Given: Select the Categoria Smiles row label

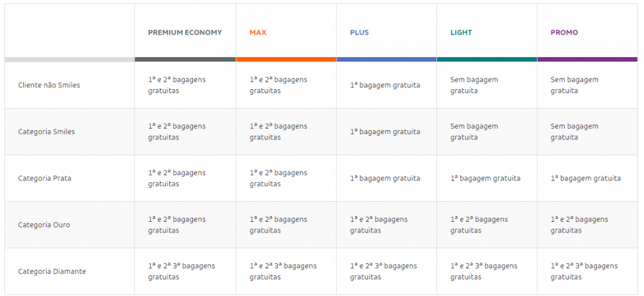Looking at the screenshot, I should click(x=47, y=132).
